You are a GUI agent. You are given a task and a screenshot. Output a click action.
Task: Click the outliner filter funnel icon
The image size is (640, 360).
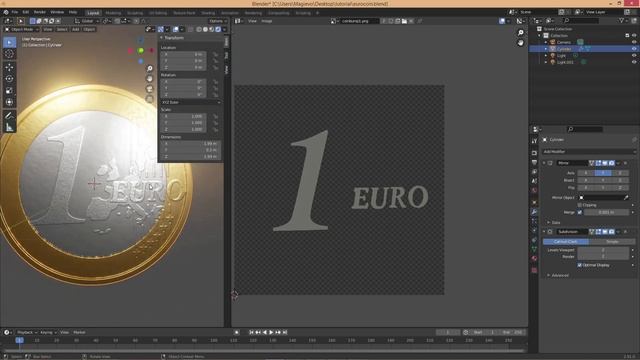[x=621, y=20]
